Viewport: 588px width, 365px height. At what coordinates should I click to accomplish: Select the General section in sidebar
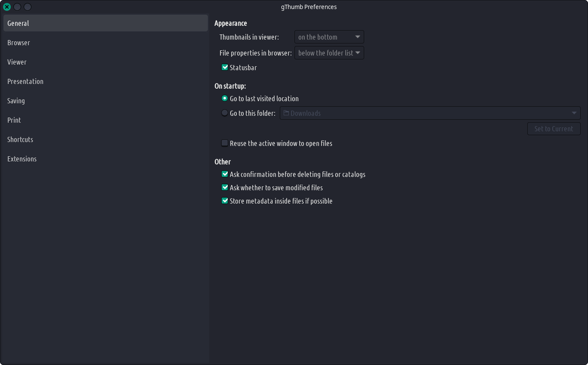click(x=105, y=23)
